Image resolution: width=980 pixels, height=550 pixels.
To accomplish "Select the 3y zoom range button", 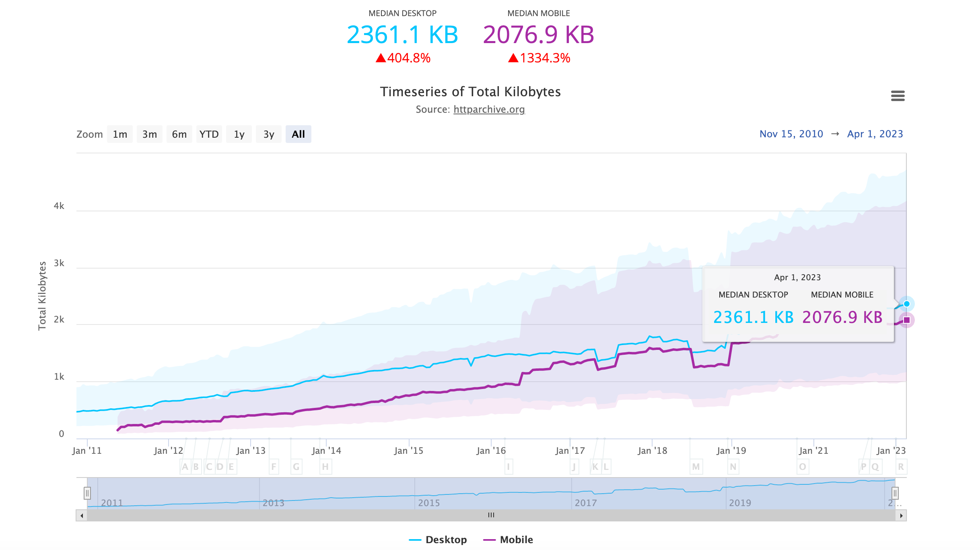I will tap(269, 134).
